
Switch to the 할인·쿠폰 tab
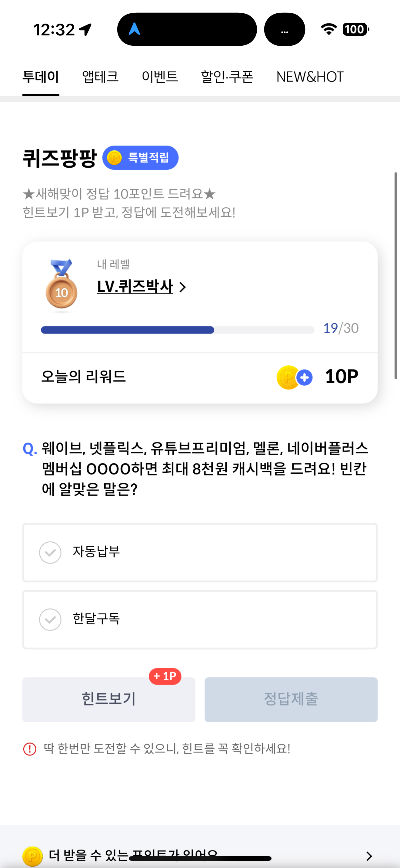pyautogui.click(x=227, y=77)
